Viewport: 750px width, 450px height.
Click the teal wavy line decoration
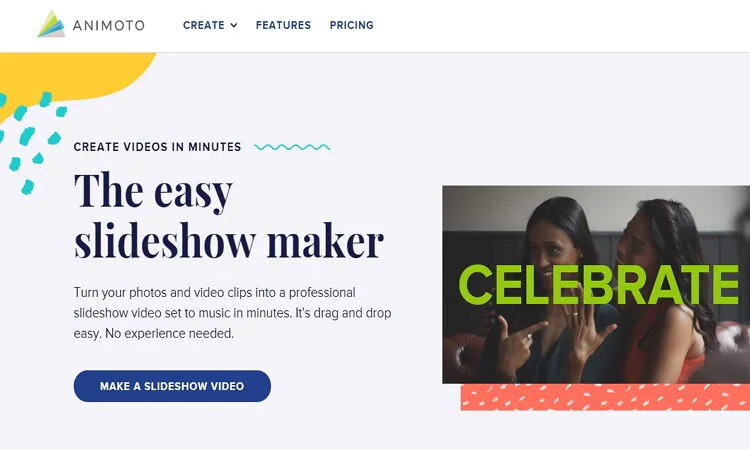(x=292, y=147)
